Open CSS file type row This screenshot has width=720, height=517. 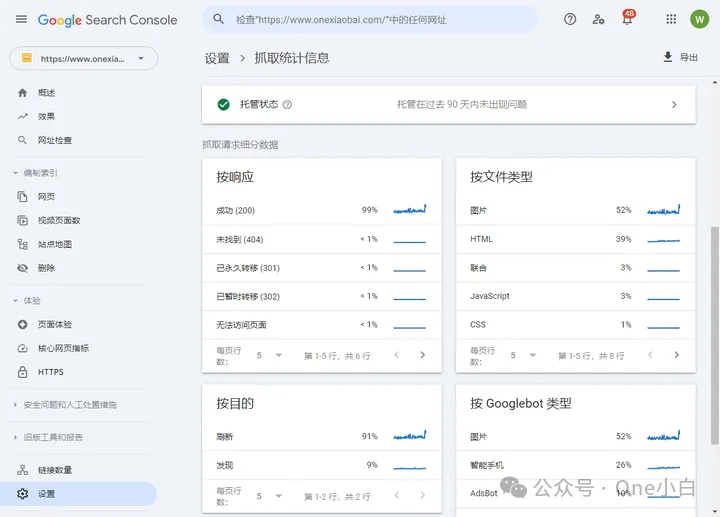(x=575, y=325)
